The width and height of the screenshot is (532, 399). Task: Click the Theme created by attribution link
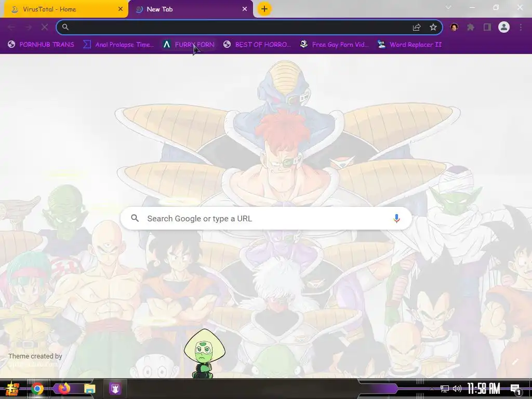[35, 360]
